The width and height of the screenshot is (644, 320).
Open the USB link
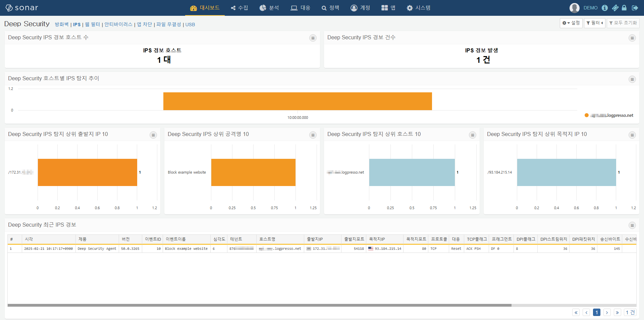[x=190, y=25]
